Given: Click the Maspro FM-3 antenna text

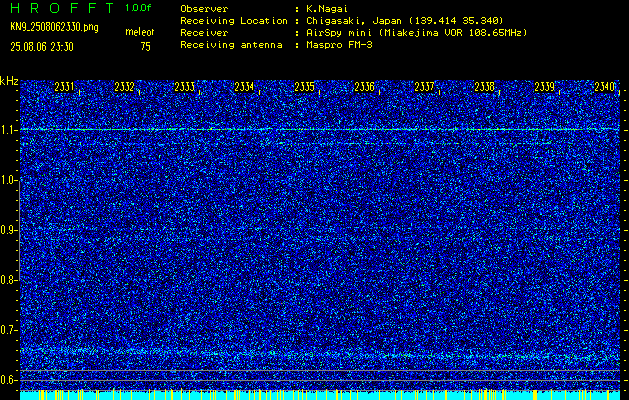Looking at the screenshot, I should (339, 45).
